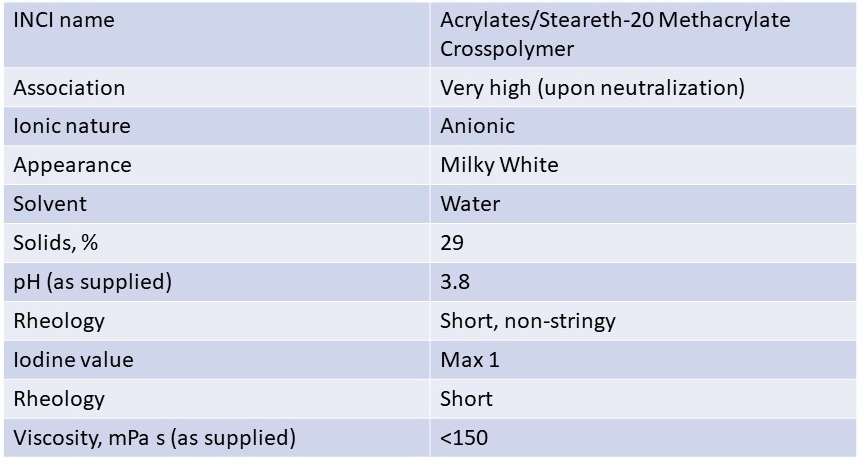861x464 pixels.
Task: Select the "Max 1" cell
Action: (x=469, y=360)
